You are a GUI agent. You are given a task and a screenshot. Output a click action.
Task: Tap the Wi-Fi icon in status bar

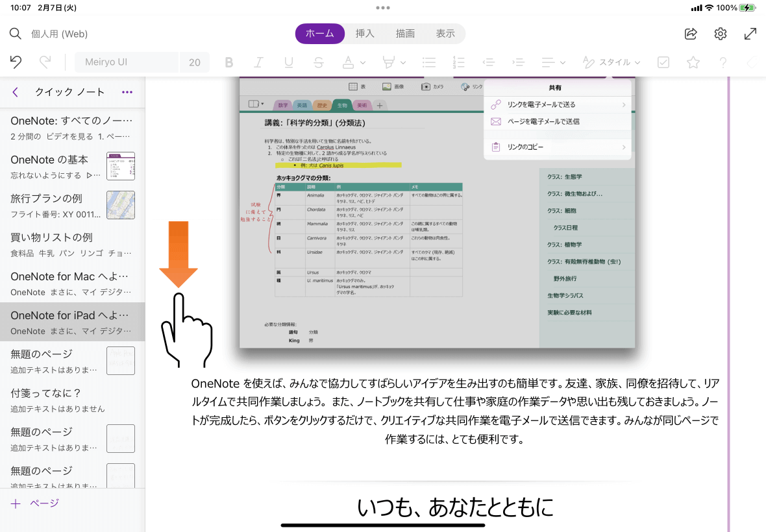point(709,8)
